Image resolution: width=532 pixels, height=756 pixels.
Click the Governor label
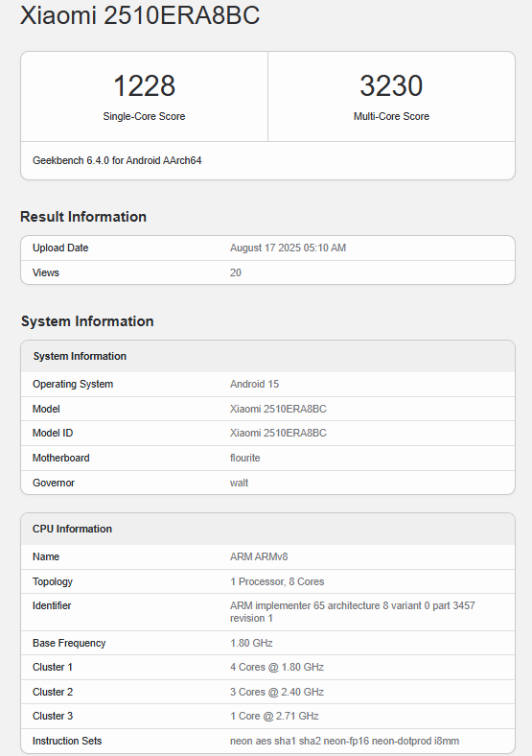[54, 484]
